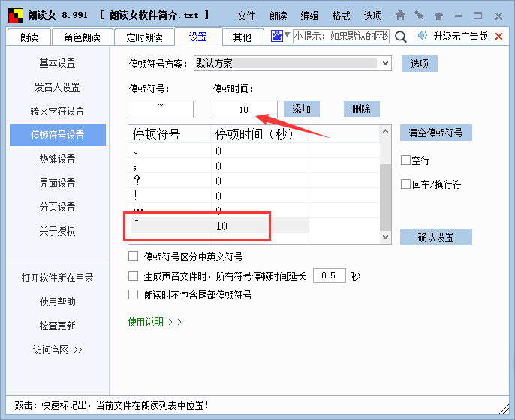Select 发音人设置 in sidebar

pos(58,87)
